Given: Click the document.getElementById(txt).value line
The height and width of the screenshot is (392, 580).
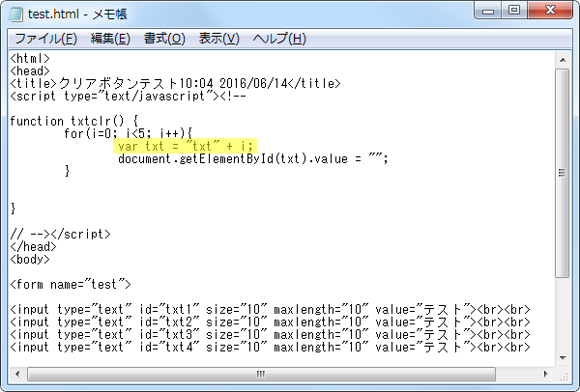Looking at the screenshot, I should click(253, 159).
